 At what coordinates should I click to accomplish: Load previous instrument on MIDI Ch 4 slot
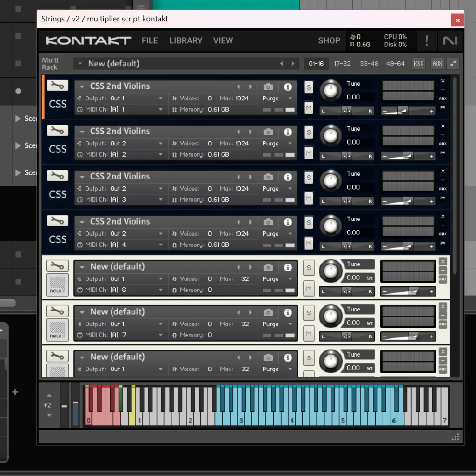tap(238, 222)
